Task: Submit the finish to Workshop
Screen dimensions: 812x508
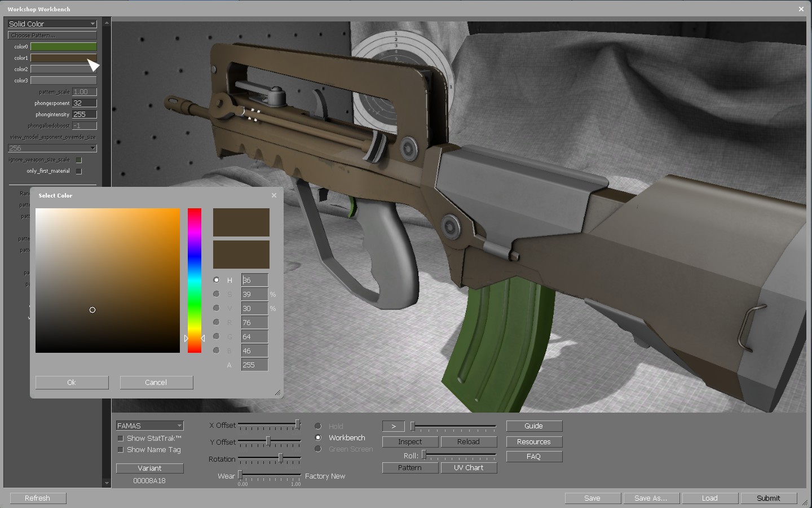Action: click(769, 498)
